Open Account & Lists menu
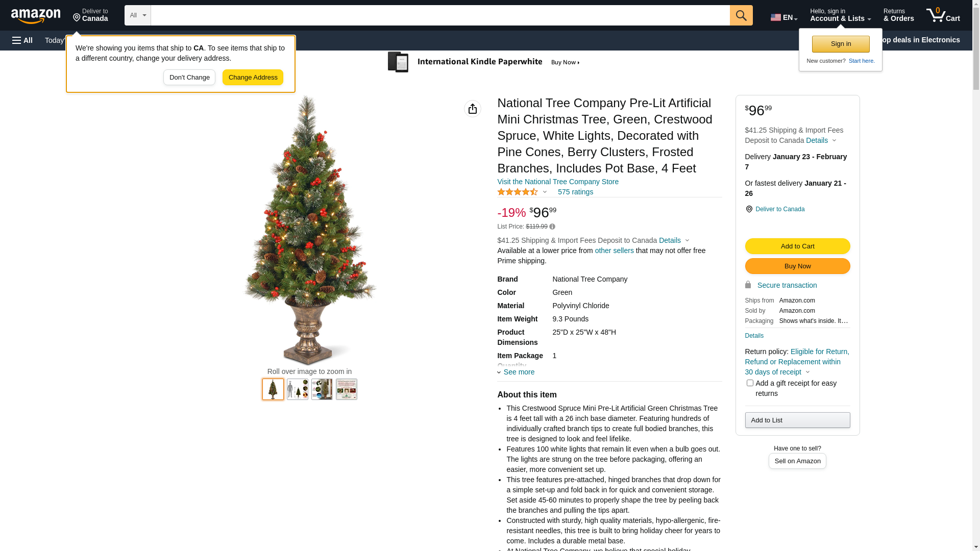Screen dimensions: 980x551 [x=840, y=15]
